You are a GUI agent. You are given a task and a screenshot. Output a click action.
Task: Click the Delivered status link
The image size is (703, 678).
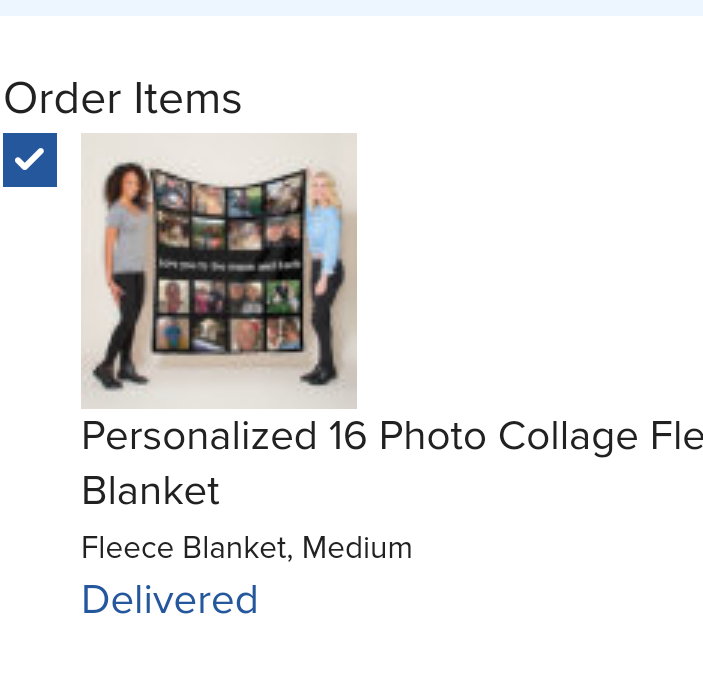169,600
